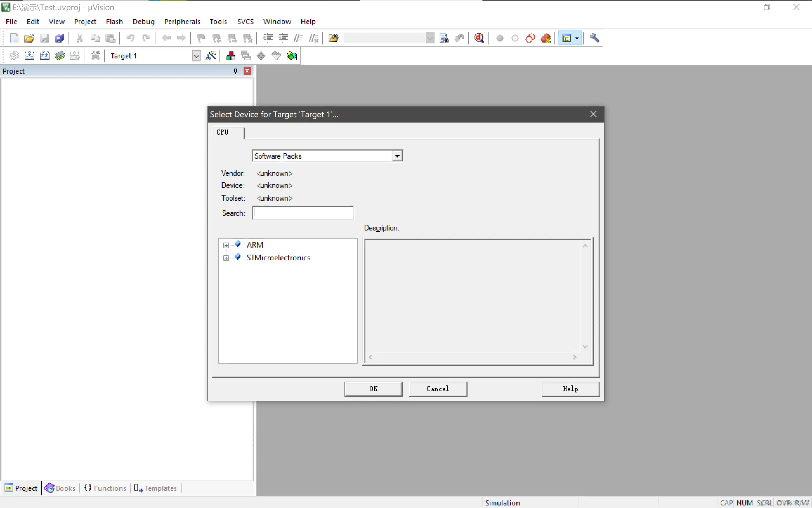Click the Help button in dialog

[570, 389]
